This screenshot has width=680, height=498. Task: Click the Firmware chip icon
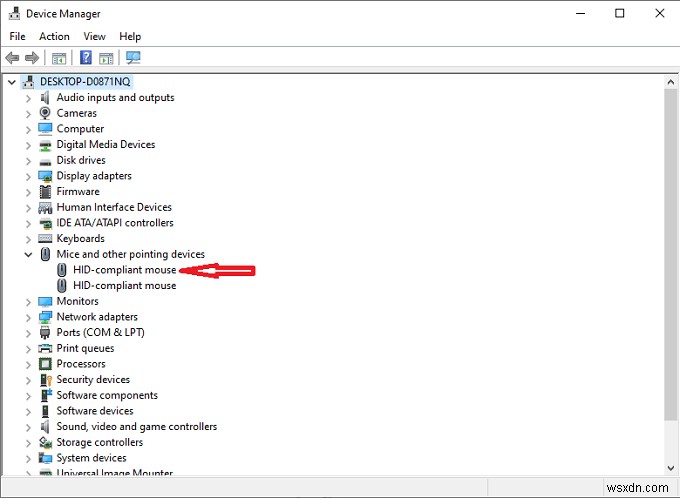click(x=45, y=192)
